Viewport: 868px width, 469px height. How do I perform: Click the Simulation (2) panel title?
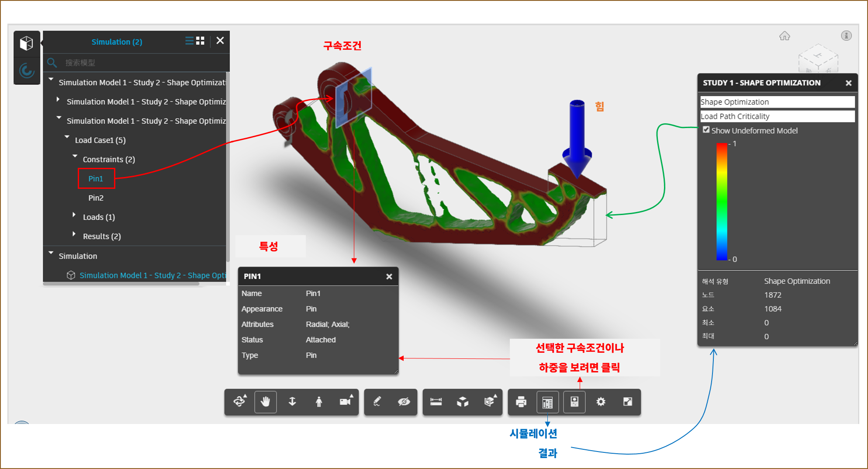[x=117, y=42]
